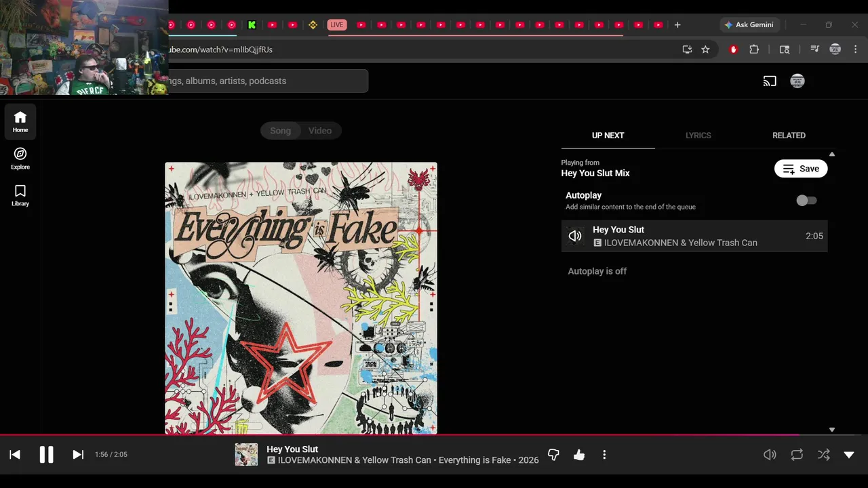Select the Hey You Slut queue row title
Viewport: 868px width, 488px height.
point(618,230)
